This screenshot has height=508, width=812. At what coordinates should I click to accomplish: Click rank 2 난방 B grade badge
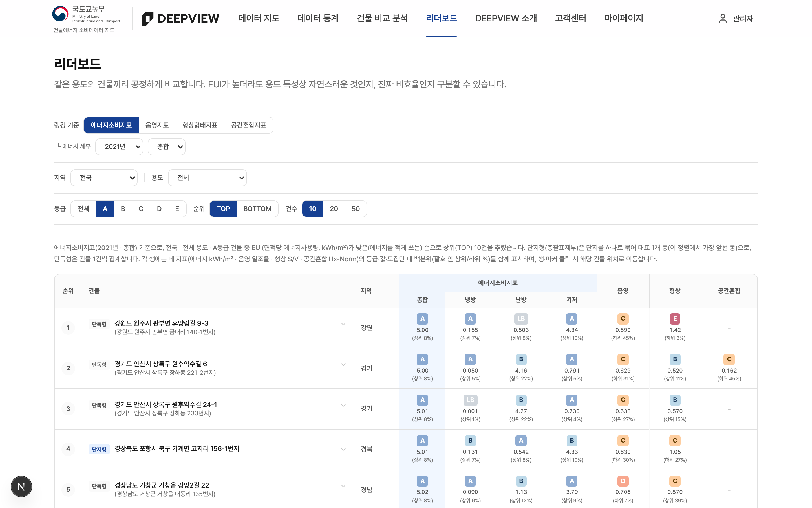coord(521,359)
